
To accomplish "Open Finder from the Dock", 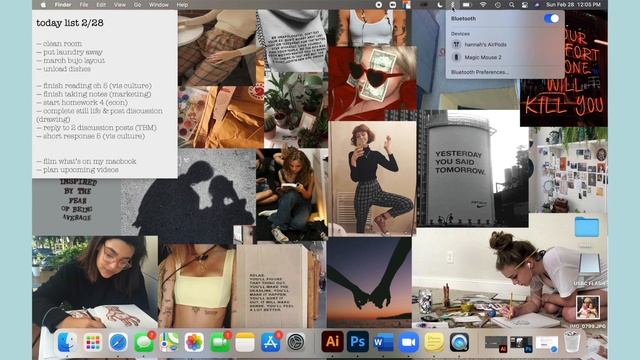I will 67,342.
